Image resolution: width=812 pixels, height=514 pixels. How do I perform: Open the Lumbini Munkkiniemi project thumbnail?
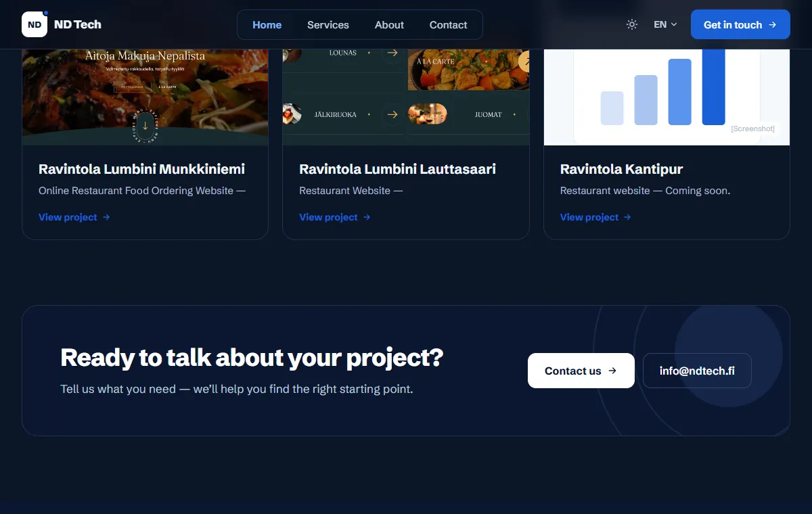pyautogui.click(x=145, y=97)
